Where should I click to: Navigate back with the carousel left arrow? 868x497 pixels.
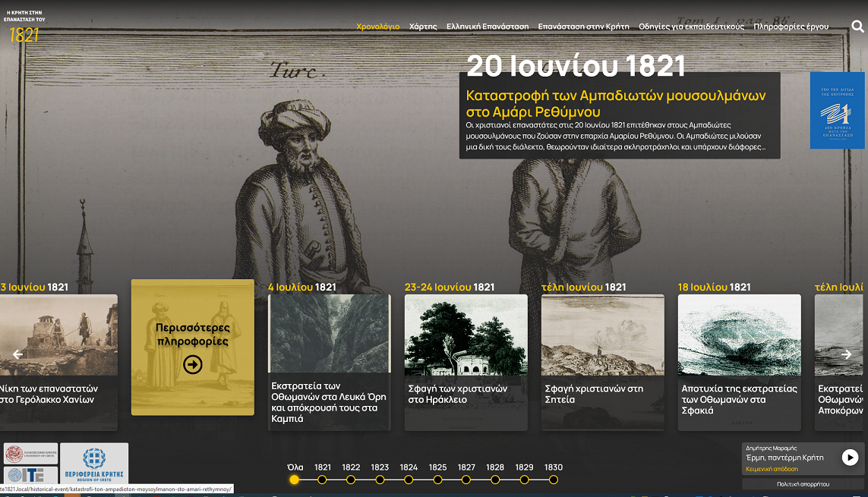17,353
